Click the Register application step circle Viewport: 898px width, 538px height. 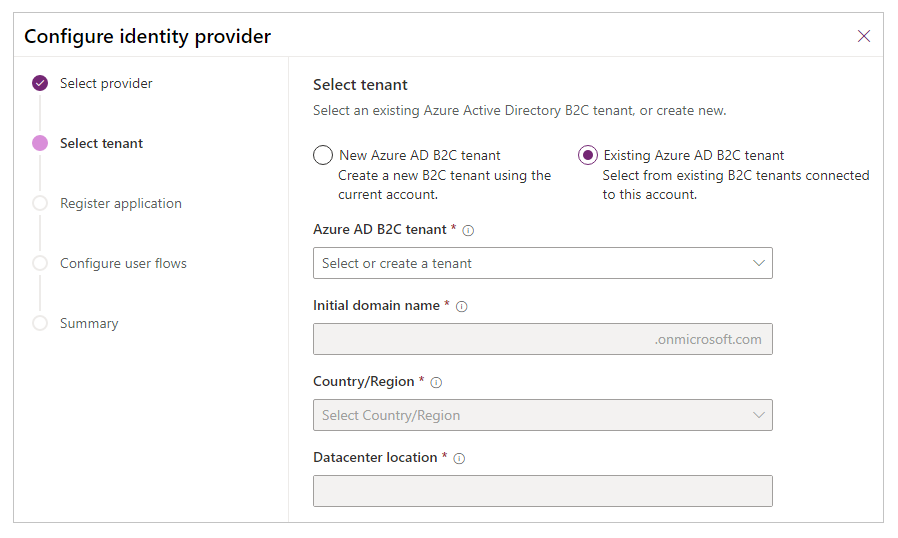tap(40, 203)
